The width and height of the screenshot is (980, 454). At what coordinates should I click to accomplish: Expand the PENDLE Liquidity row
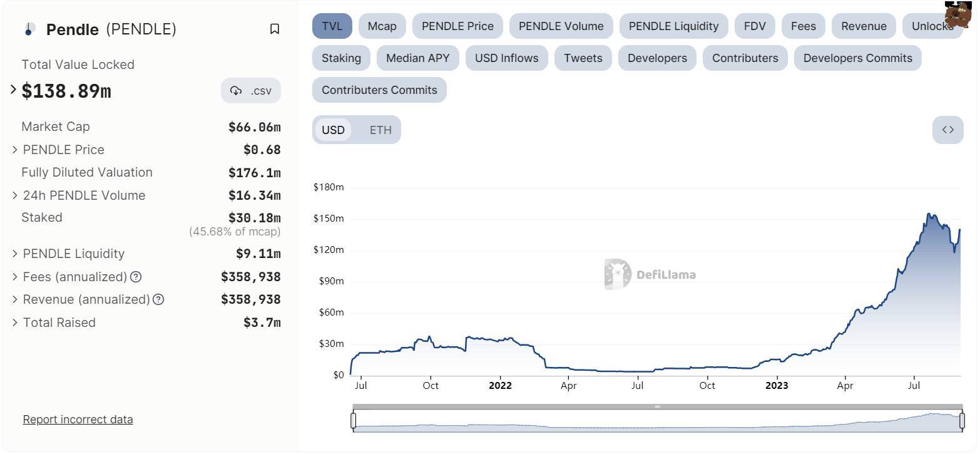coord(15,254)
